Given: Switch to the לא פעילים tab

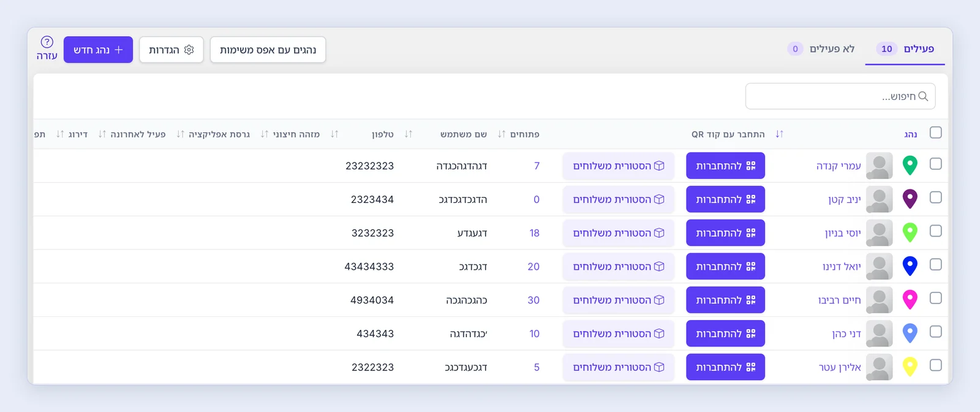Looking at the screenshot, I should coord(821,49).
